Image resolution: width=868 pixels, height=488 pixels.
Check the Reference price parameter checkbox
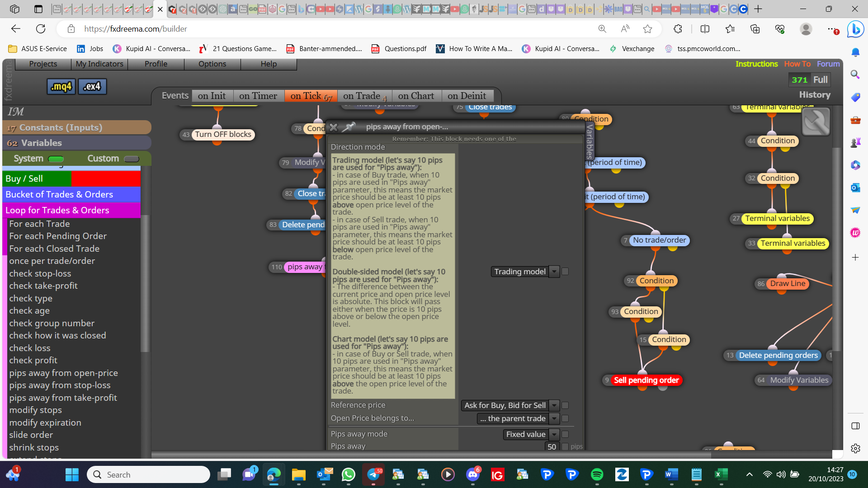click(565, 405)
